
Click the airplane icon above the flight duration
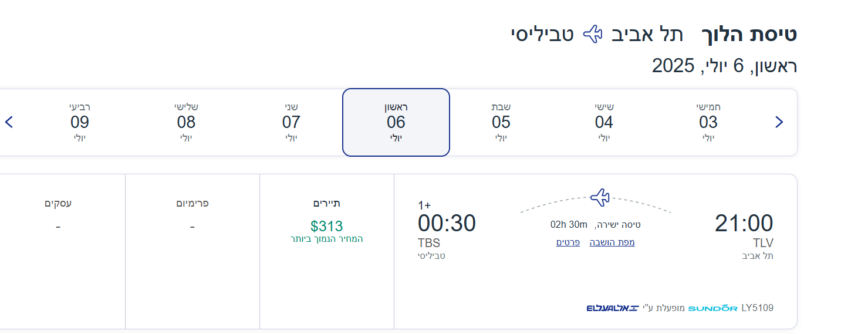pos(599,197)
